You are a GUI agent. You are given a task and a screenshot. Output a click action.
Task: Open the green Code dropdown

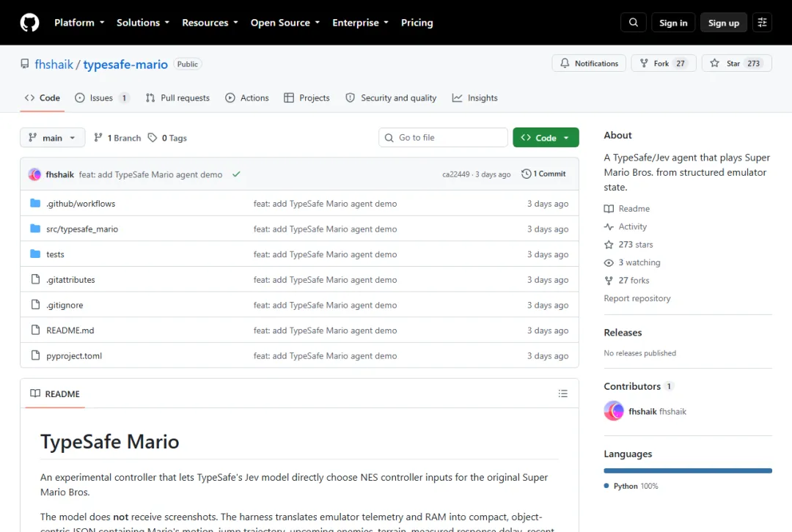546,138
